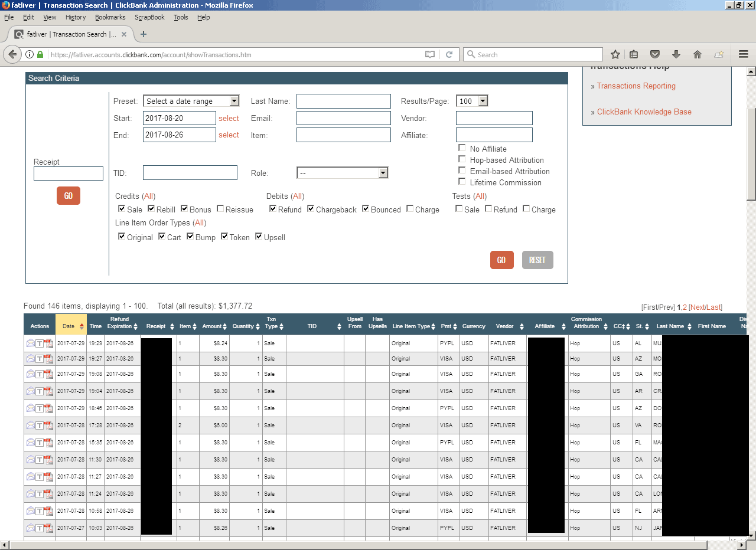
Task: Click the Pocket icon in the toolbar
Action: [x=655, y=54]
